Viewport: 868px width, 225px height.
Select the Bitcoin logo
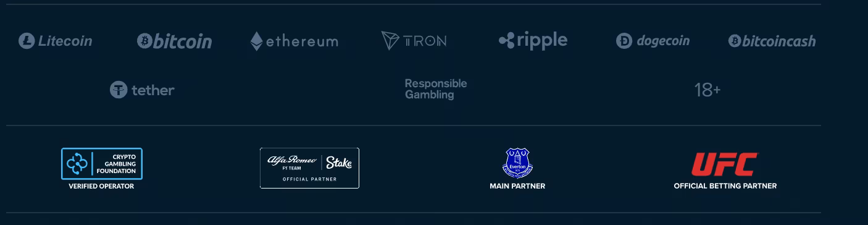(174, 41)
